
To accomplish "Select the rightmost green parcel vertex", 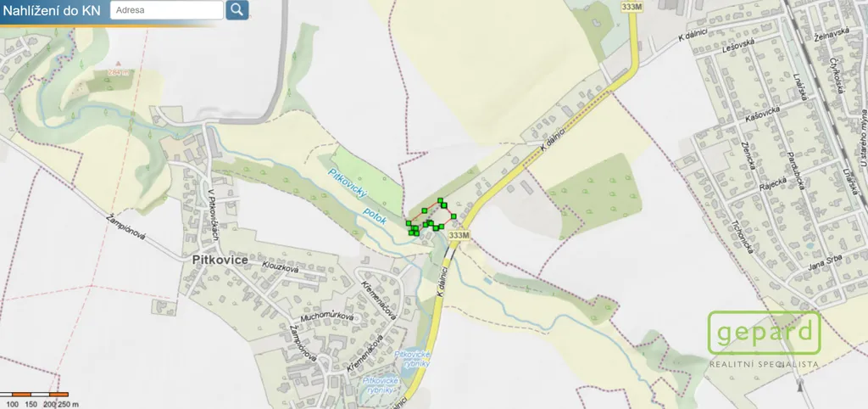I will pyautogui.click(x=453, y=216).
